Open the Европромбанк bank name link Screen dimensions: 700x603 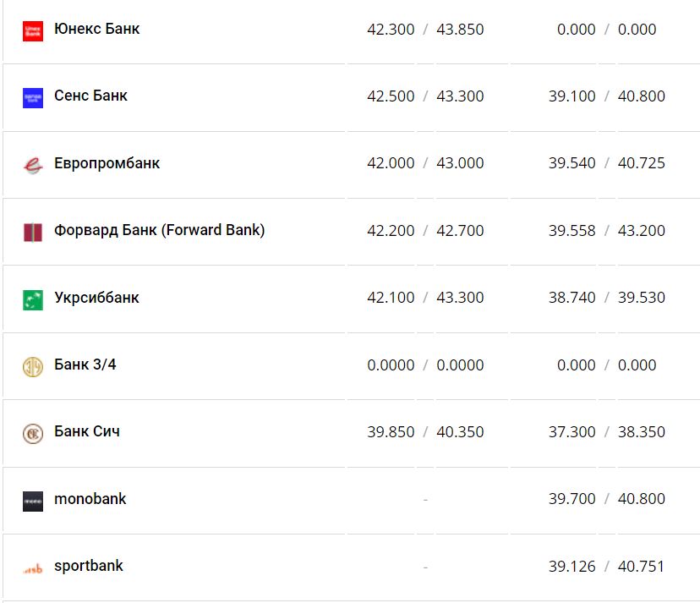[107, 163]
